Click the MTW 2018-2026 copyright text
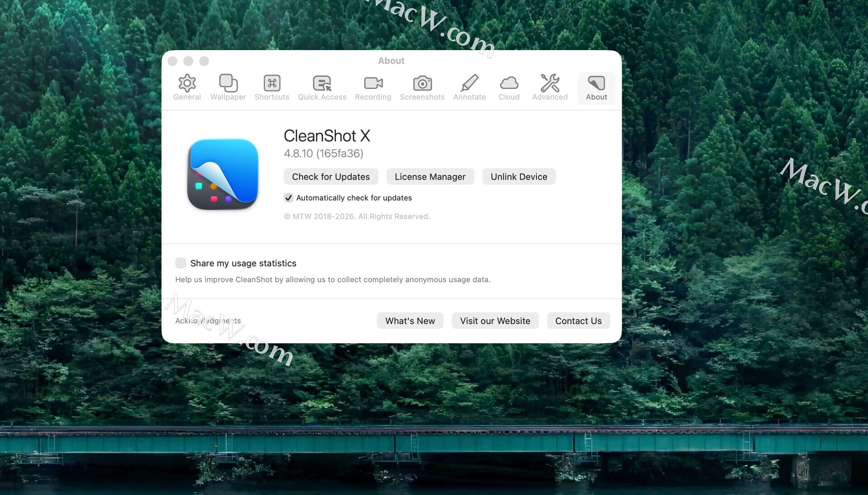 [x=357, y=216]
